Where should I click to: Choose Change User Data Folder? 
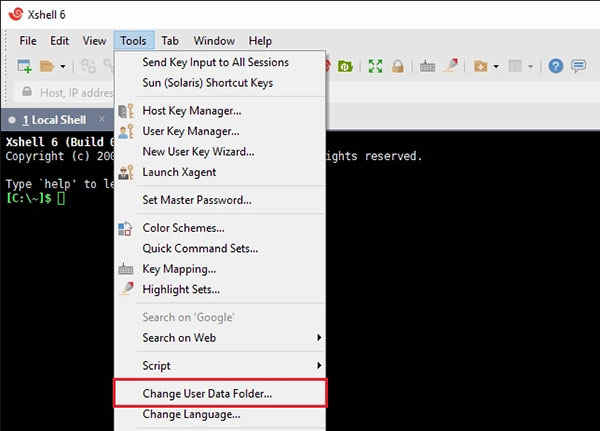coord(220,393)
